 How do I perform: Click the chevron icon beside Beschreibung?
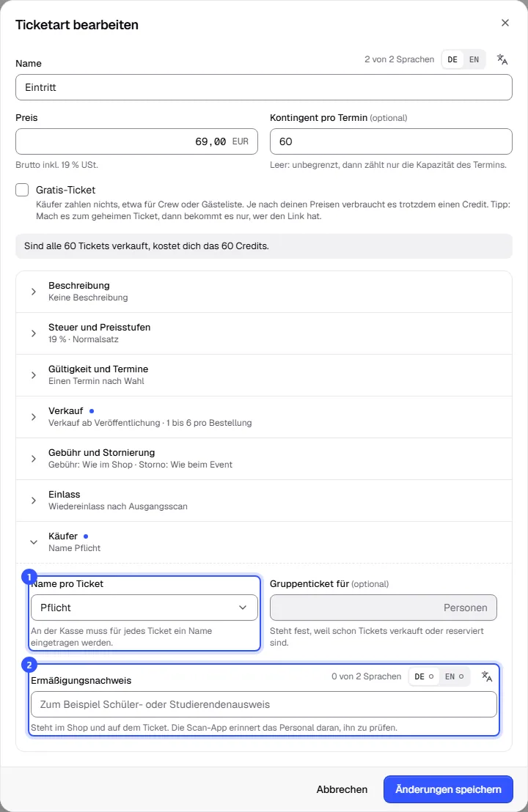tap(34, 292)
